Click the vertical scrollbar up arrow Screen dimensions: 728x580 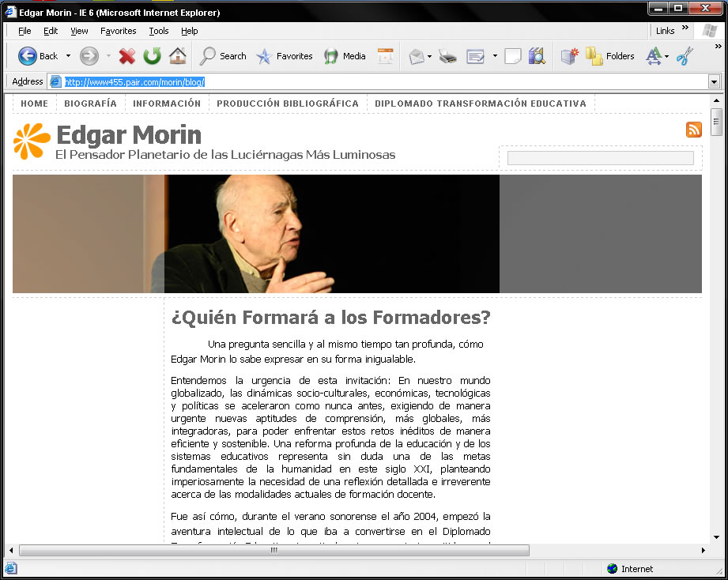coord(716,100)
